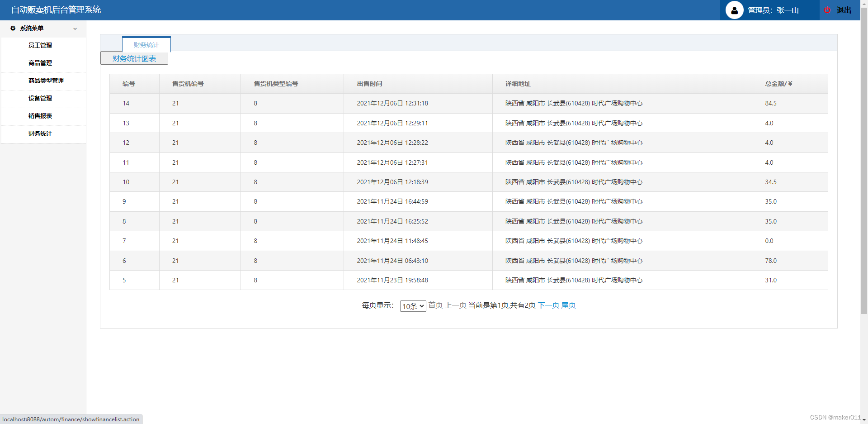
Task: Click the time 2021年11月24日 16:44:59
Action: click(x=392, y=201)
